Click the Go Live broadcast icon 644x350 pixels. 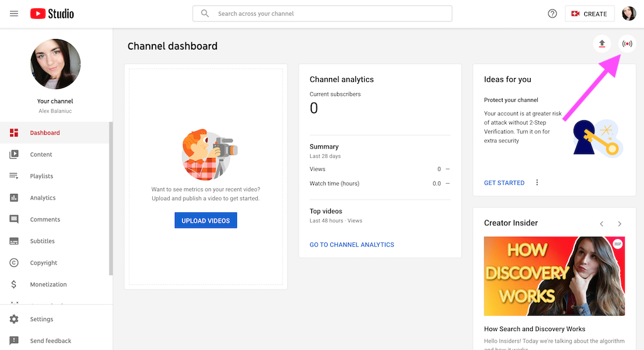627,43
